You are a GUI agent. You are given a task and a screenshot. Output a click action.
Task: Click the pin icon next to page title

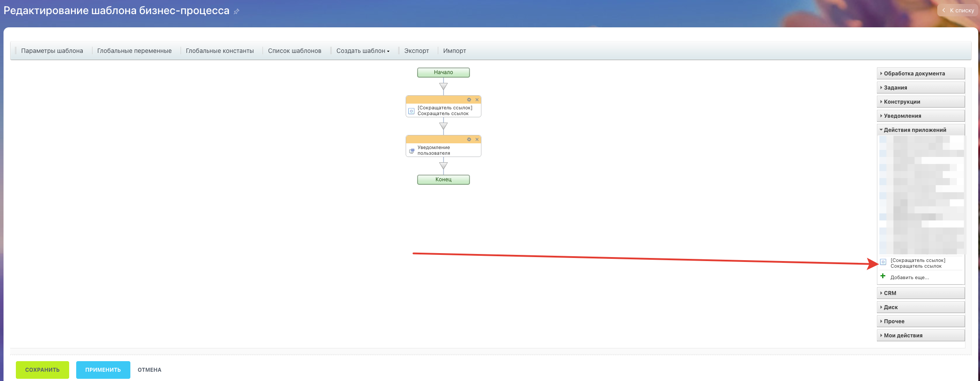[x=237, y=11]
